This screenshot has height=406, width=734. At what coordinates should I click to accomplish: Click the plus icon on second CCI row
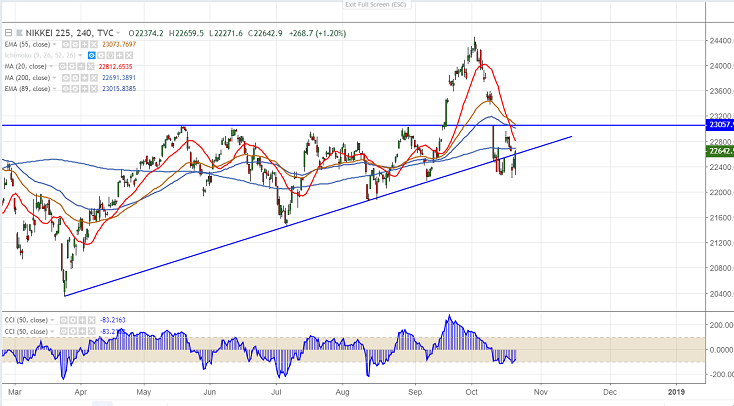point(82,331)
